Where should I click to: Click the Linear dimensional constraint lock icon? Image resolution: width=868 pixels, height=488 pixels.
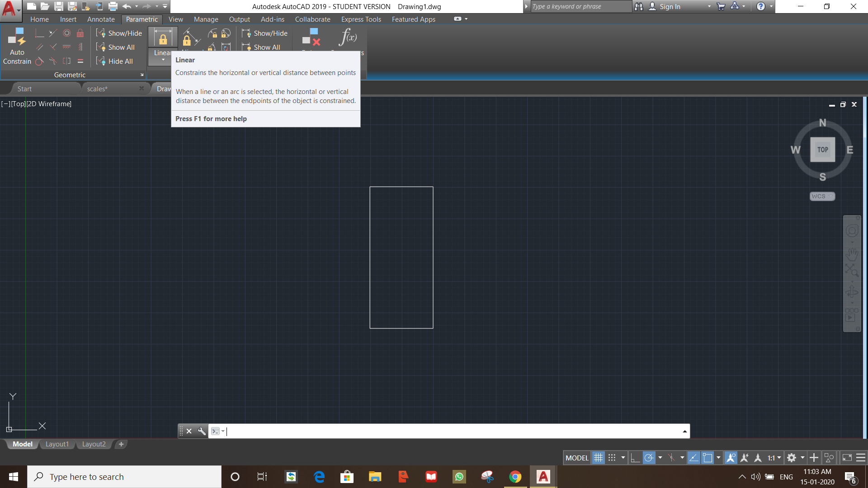click(x=163, y=38)
